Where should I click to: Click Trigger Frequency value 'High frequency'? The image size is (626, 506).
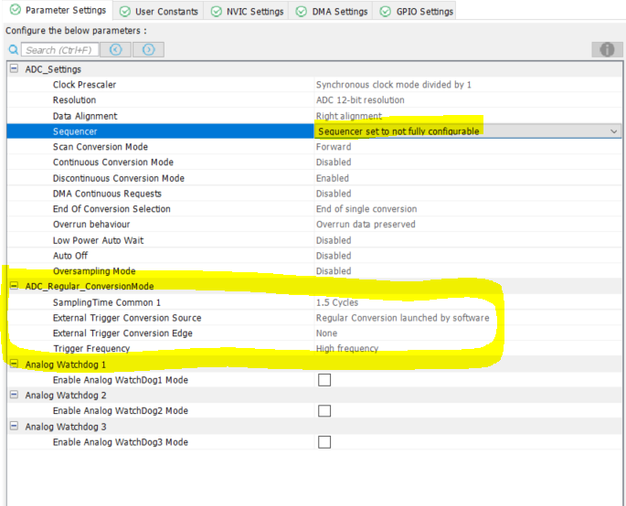point(347,348)
